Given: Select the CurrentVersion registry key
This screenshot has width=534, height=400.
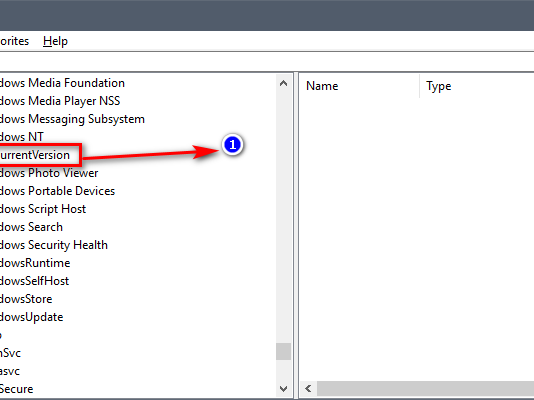Looking at the screenshot, I should point(35,155).
